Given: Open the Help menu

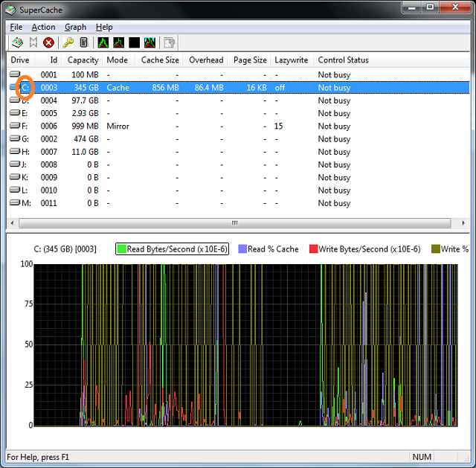Looking at the screenshot, I should click(x=104, y=27).
